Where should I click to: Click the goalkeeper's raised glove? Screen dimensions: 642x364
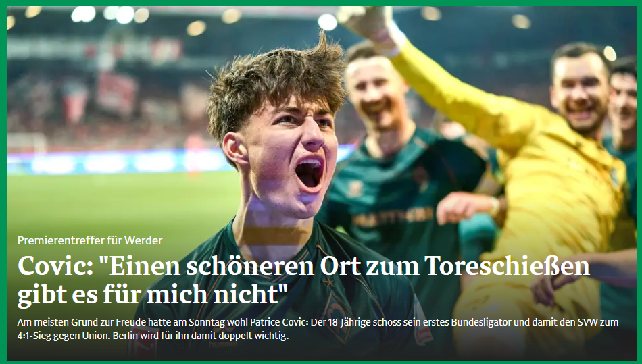tap(362, 21)
